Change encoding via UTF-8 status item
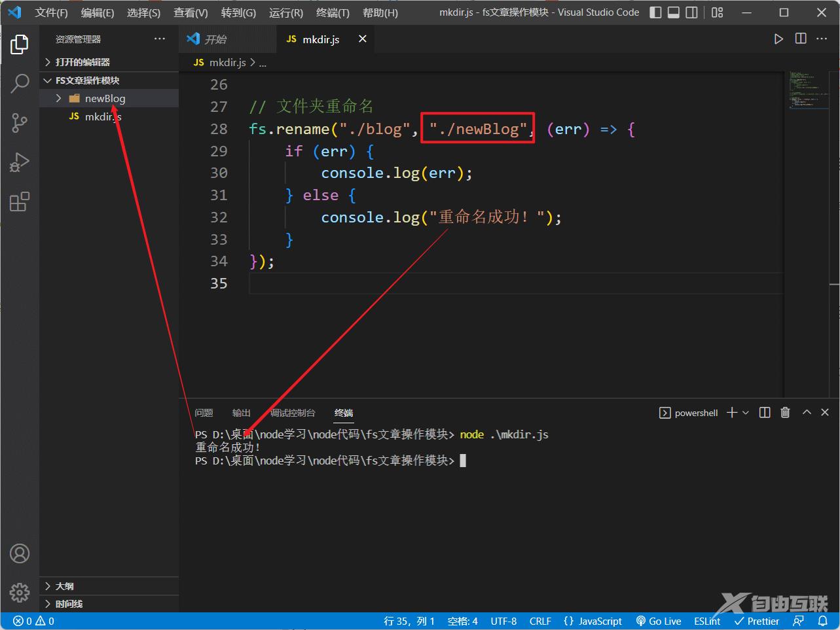Image resolution: width=840 pixels, height=630 pixels. click(x=503, y=621)
